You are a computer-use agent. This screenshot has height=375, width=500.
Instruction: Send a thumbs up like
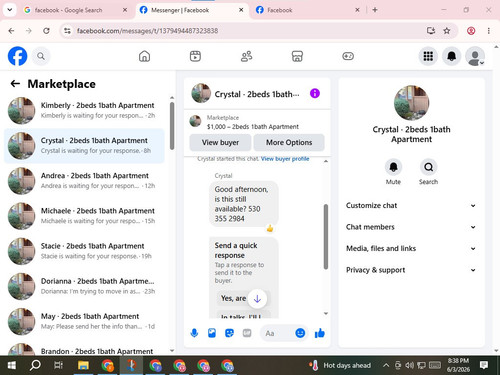320,333
